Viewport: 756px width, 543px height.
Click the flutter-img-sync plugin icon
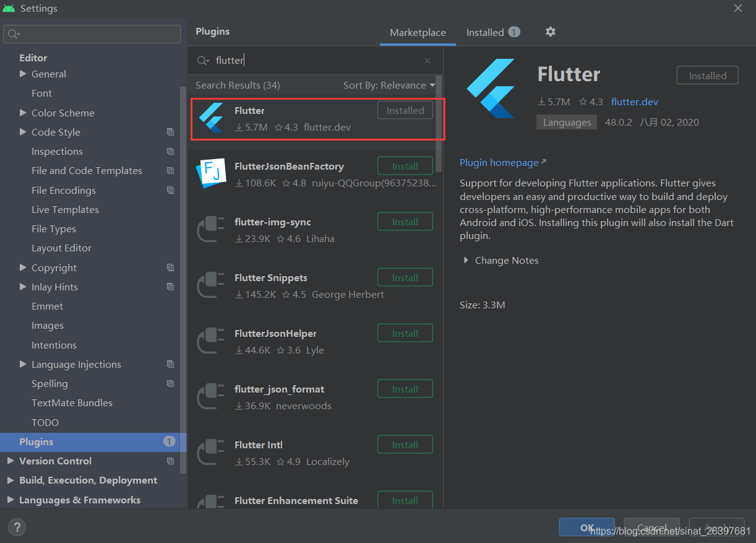click(210, 230)
